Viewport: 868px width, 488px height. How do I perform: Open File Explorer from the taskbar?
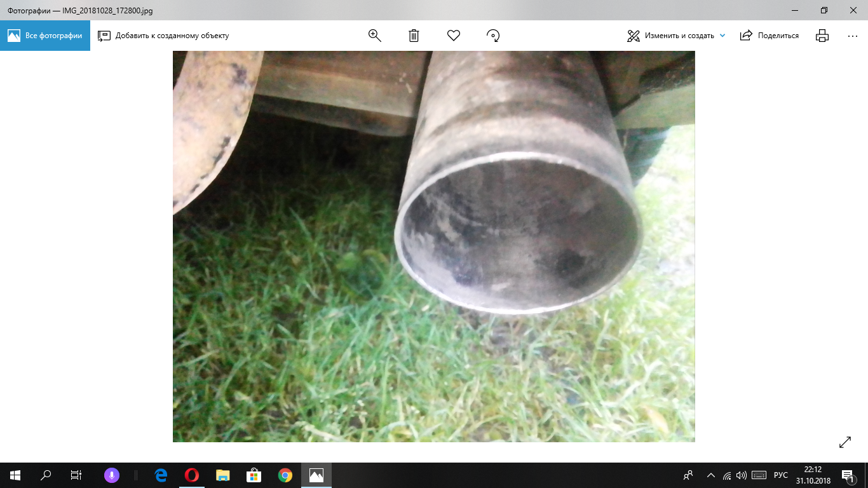point(222,475)
